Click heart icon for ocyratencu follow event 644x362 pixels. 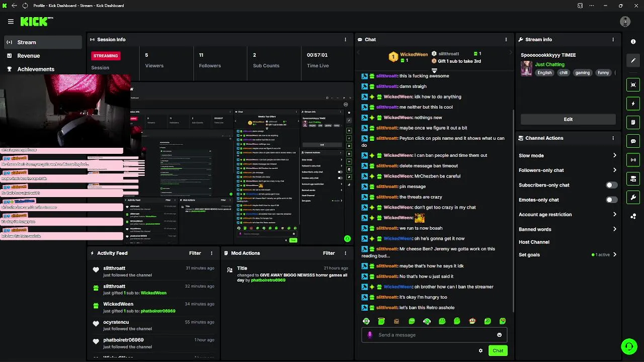coord(96,323)
